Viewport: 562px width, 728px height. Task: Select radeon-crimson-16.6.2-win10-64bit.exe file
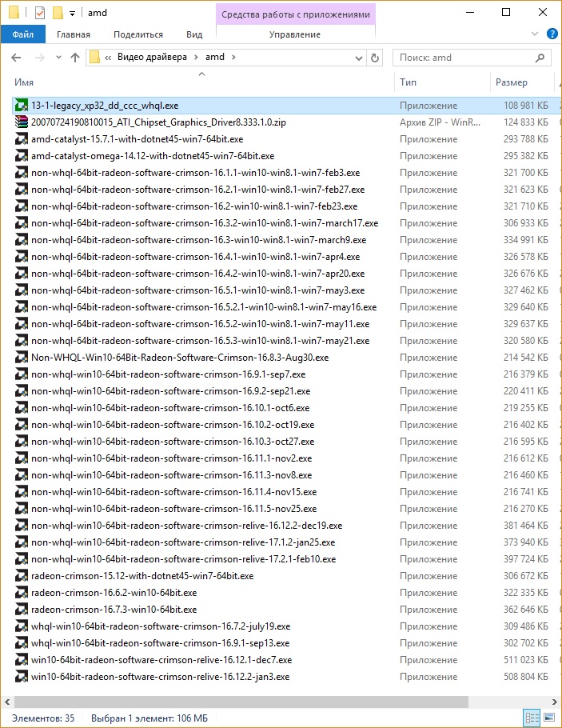[x=114, y=593]
